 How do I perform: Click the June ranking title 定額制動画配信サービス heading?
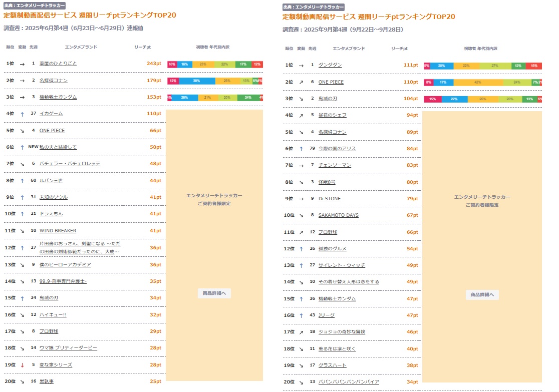coord(90,16)
